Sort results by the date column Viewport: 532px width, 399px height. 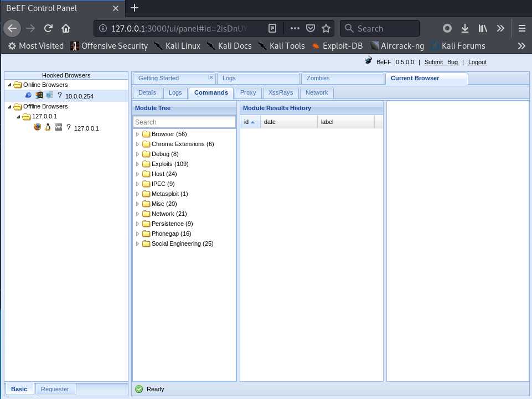click(289, 122)
